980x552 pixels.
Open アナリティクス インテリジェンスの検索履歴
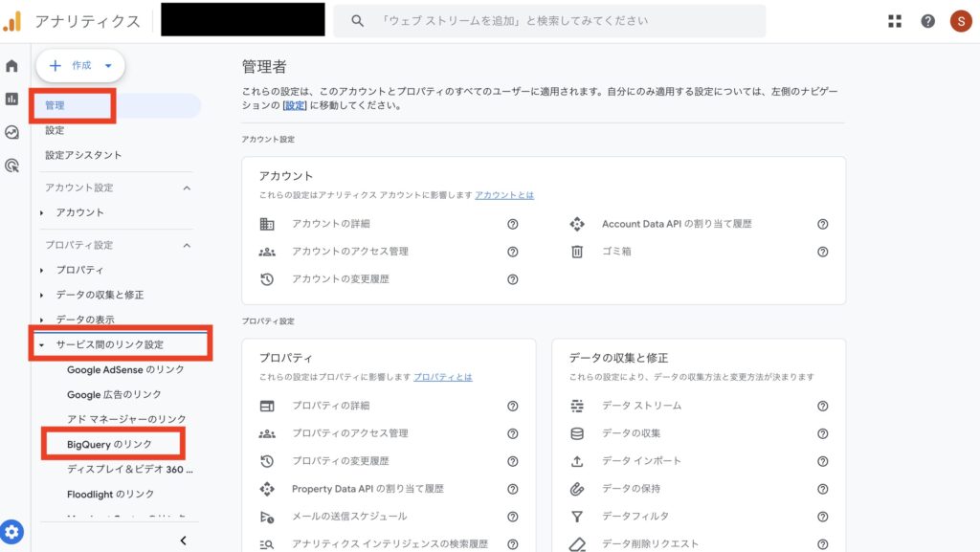tap(390, 543)
